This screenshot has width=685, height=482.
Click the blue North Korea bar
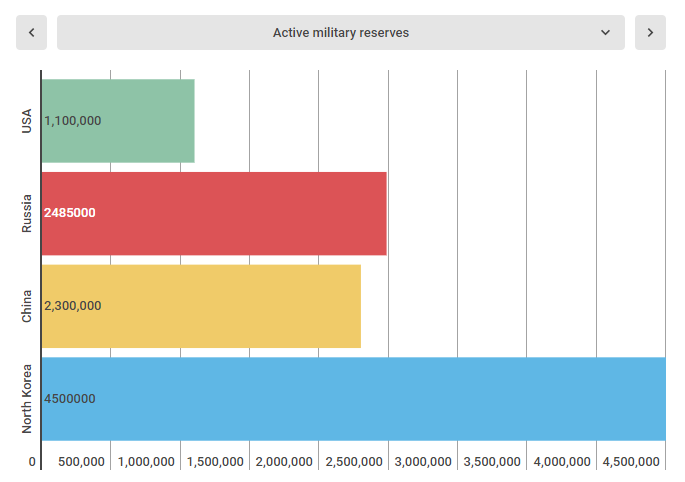coord(353,399)
